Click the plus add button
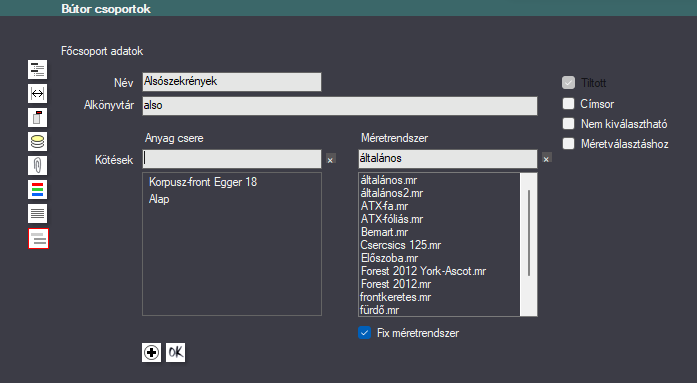 [x=152, y=352]
